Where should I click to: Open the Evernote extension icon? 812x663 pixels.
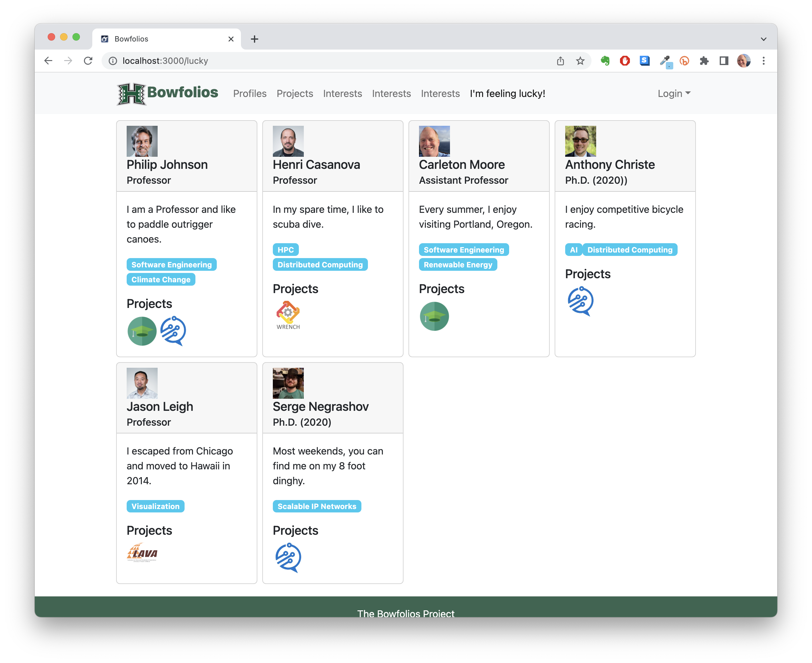pyautogui.click(x=605, y=61)
